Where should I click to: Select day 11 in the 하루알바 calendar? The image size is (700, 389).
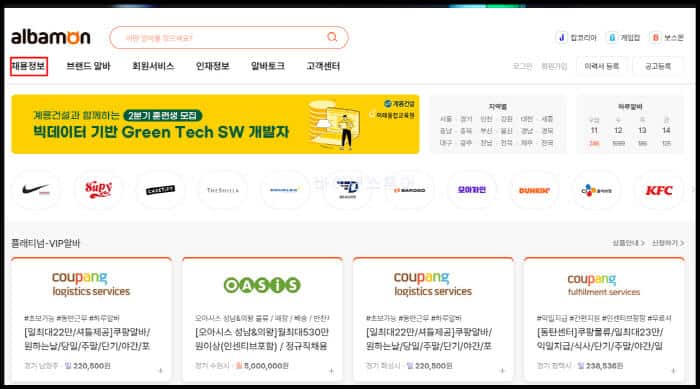pyautogui.click(x=594, y=130)
